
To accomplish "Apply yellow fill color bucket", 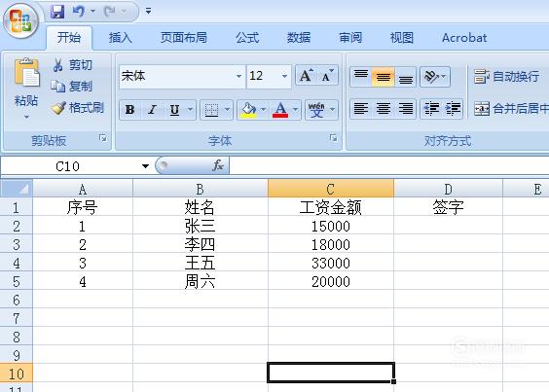I will coord(248,110).
